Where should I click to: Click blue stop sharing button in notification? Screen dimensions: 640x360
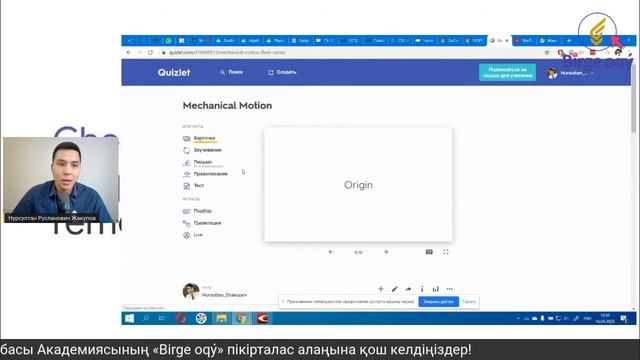click(438, 302)
